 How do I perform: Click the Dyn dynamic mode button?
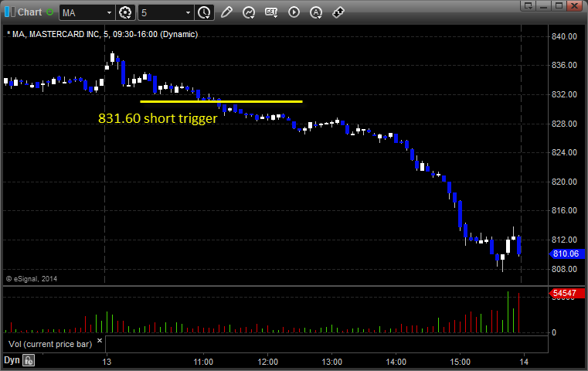click(x=12, y=360)
